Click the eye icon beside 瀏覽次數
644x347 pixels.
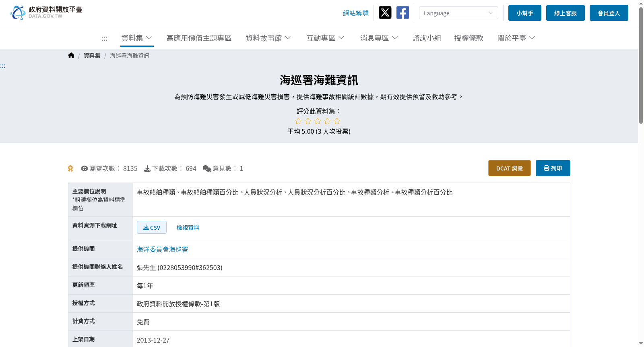coord(84,168)
